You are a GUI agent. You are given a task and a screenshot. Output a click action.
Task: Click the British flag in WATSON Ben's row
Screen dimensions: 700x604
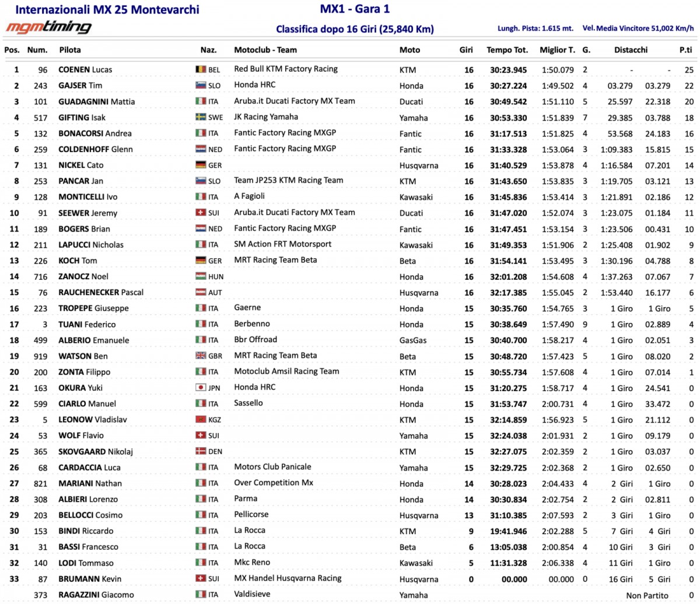point(201,356)
